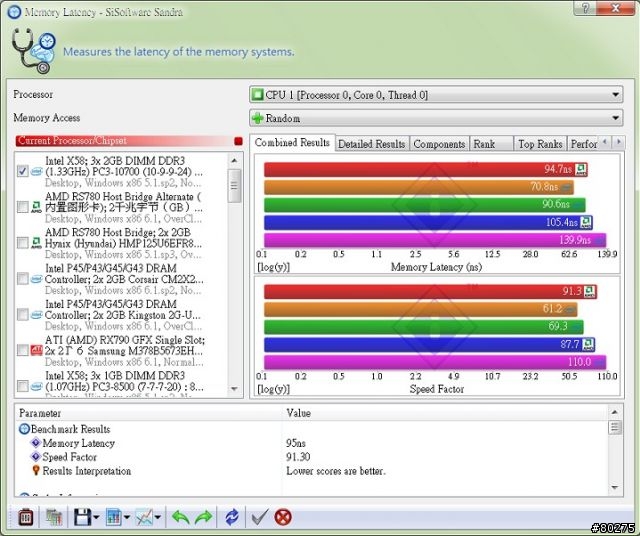This screenshot has height=536, width=640.
Task: Open the Processor CPU 1 dropdown
Action: (436, 95)
